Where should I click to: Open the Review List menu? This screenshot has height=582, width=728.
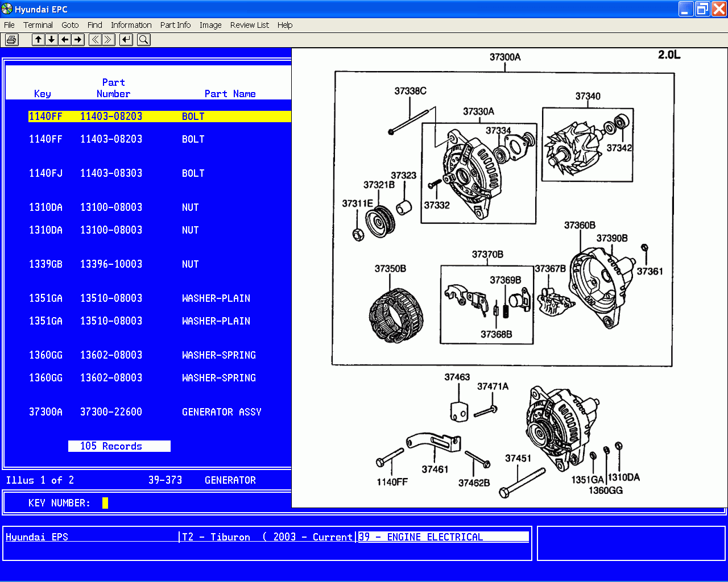[x=250, y=25]
